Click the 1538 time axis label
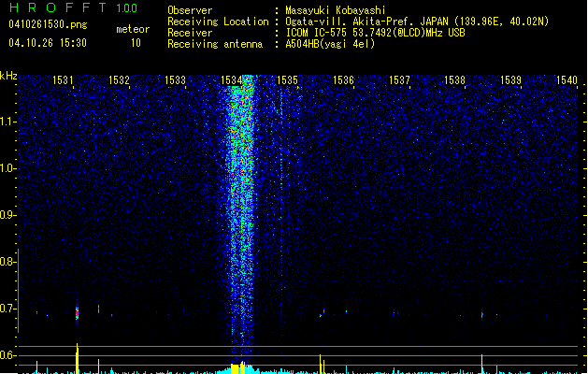 click(454, 79)
